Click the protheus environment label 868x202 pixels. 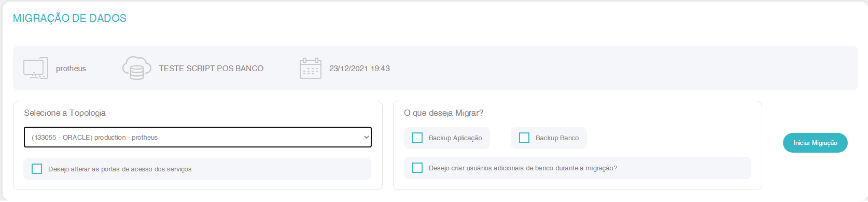[71, 69]
